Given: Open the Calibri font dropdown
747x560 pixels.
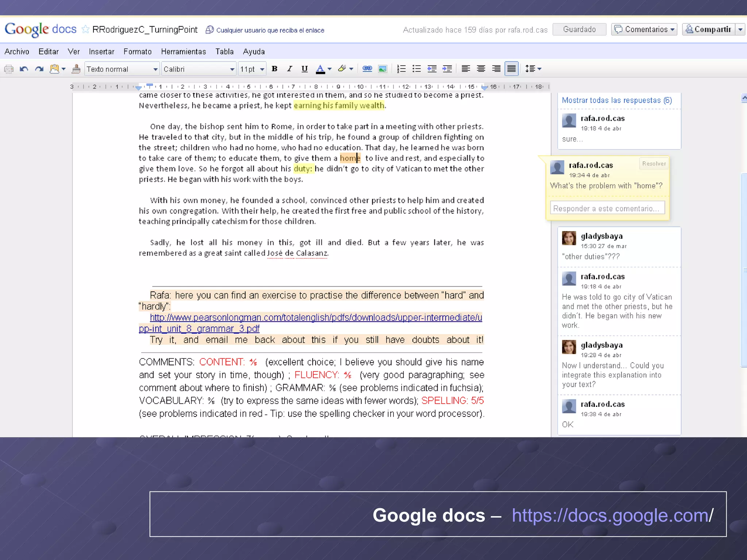Looking at the screenshot, I should click(199, 69).
